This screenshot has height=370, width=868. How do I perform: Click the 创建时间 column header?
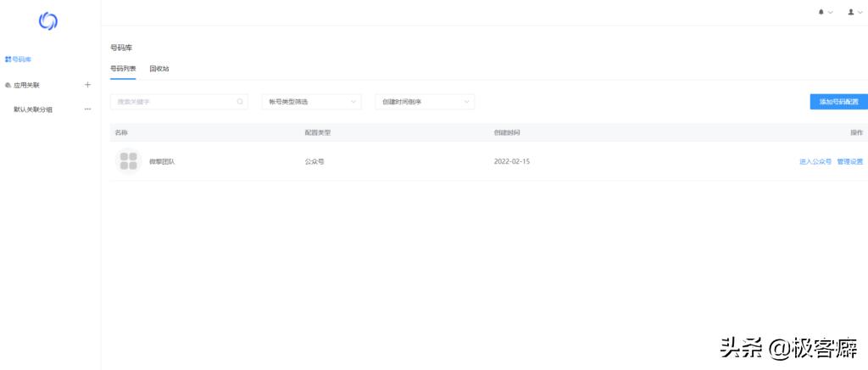(x=507, y=133)
